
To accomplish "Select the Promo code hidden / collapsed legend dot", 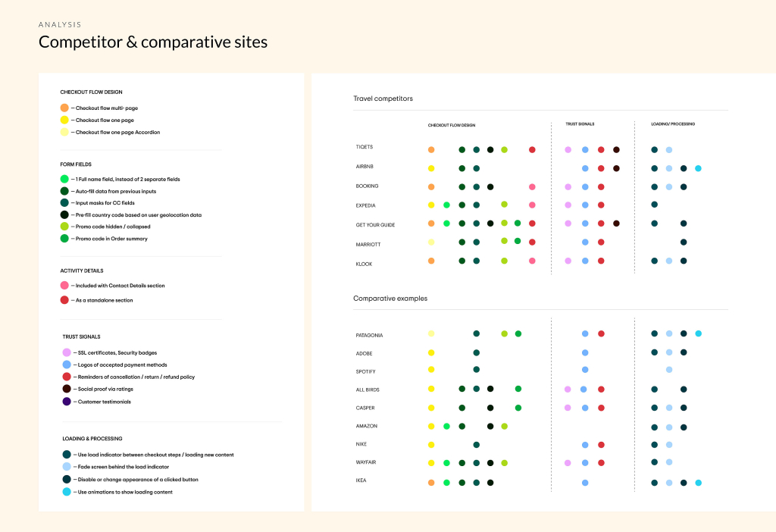I will pos(64,227).
